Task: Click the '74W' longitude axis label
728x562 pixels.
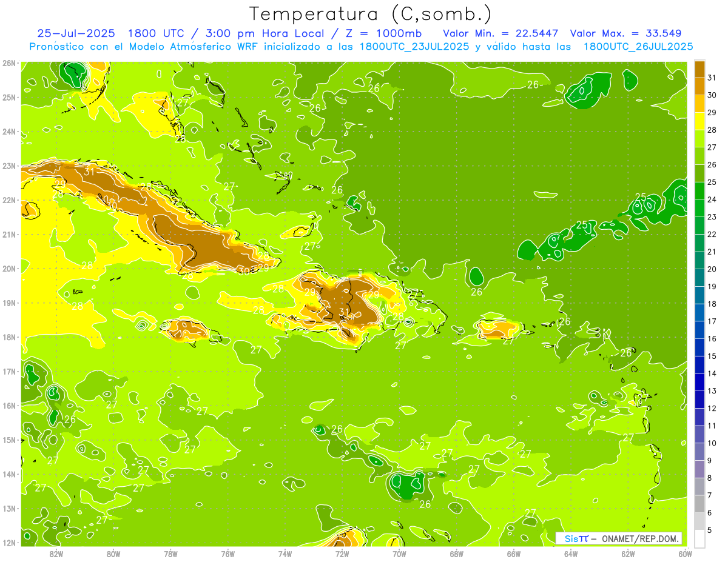Action: [285, 554]
